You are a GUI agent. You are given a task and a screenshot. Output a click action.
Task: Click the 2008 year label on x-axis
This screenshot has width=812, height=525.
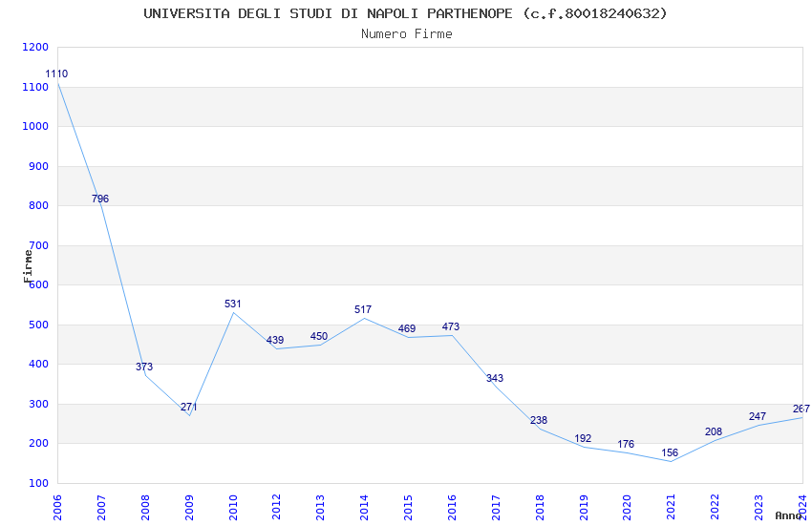pyautogui.click(x=145, y=507)
